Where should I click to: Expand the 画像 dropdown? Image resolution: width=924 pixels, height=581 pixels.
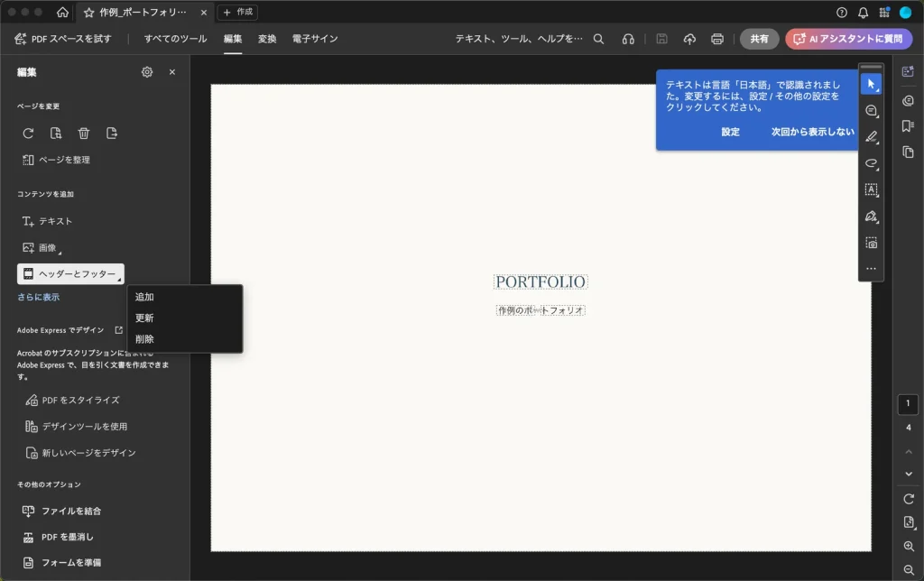(x=42, y=248)
